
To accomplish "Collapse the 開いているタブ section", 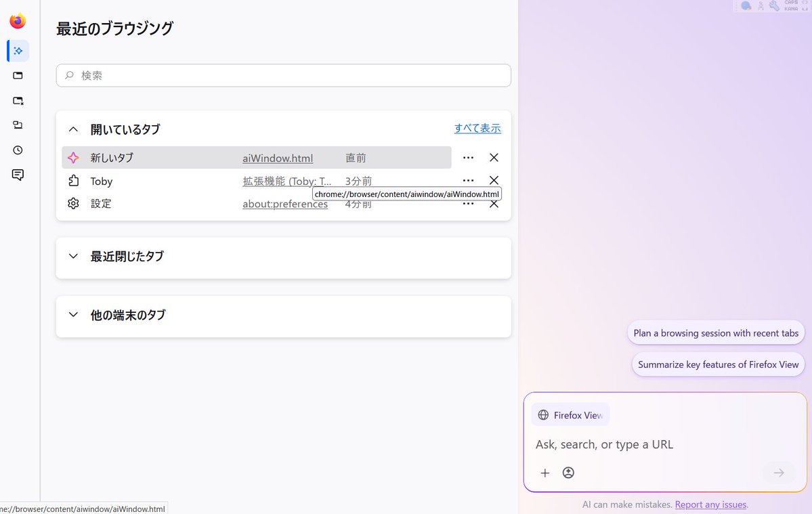I will pyautogui.click(x=74, y=129).
